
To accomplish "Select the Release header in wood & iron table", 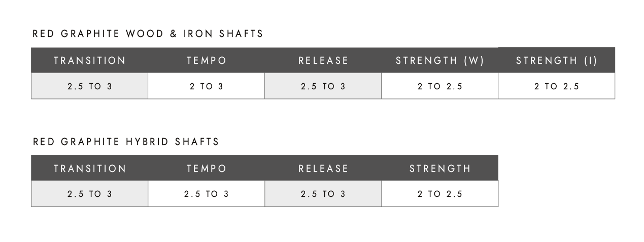I will point(323,60).
